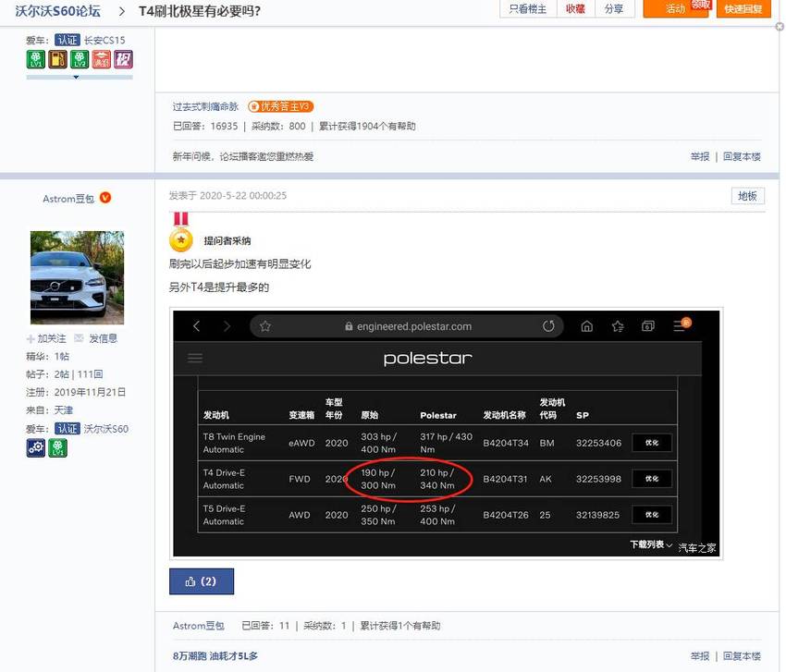Open Astrom豆包 username in sidebar
786x672 pixels.
click(x=68, y=199)
